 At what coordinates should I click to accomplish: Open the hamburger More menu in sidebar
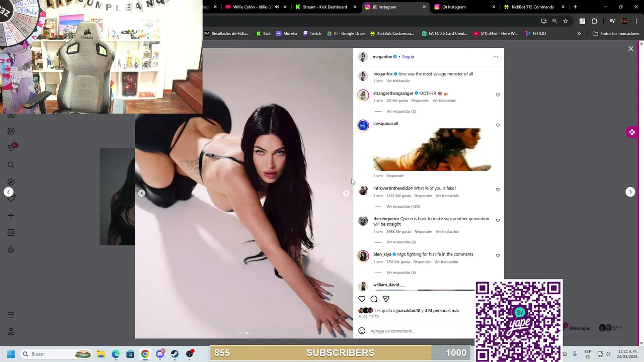(x=11, y=315)
